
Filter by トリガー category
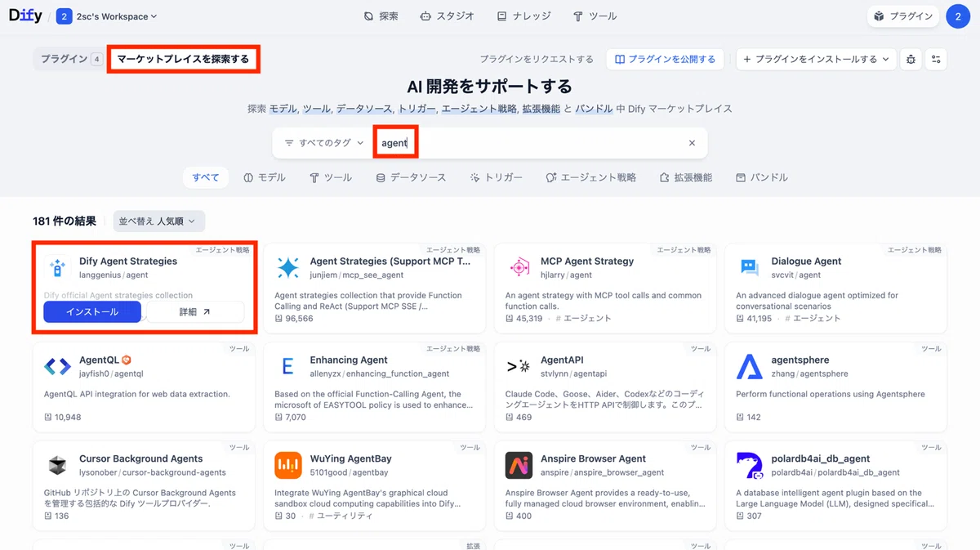pos(496,177)
